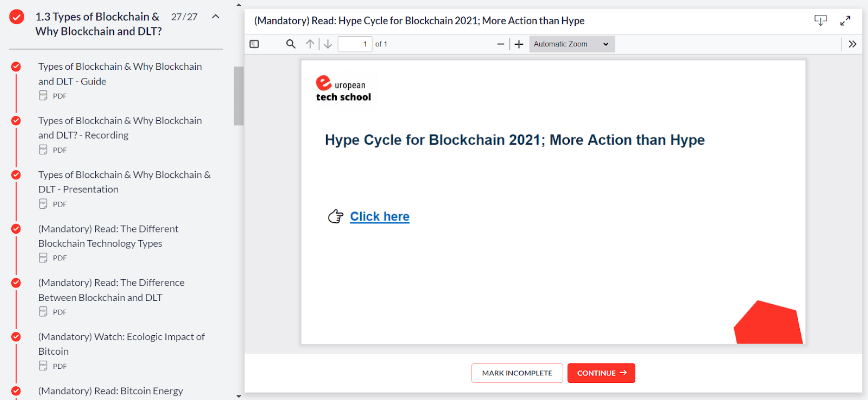Go to previous page arrow in PDF toolbar

[310, 44]
